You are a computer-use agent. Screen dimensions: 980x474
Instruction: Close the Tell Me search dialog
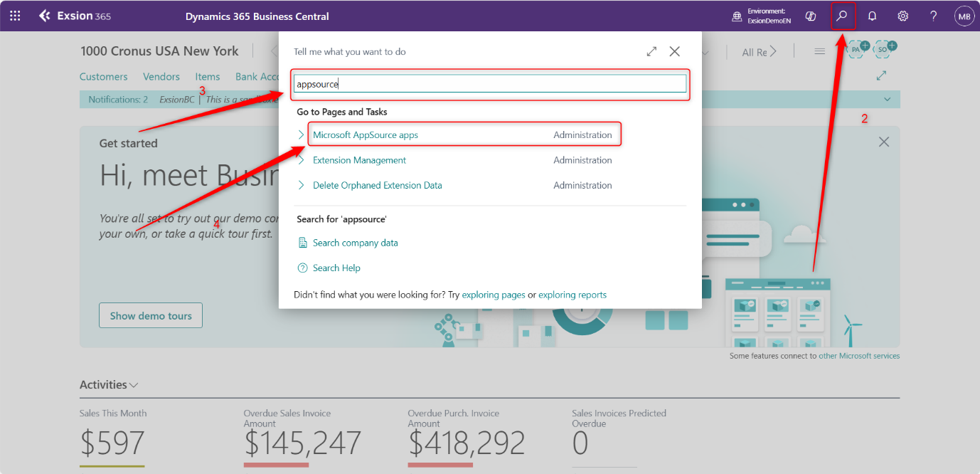coord(675,51)
